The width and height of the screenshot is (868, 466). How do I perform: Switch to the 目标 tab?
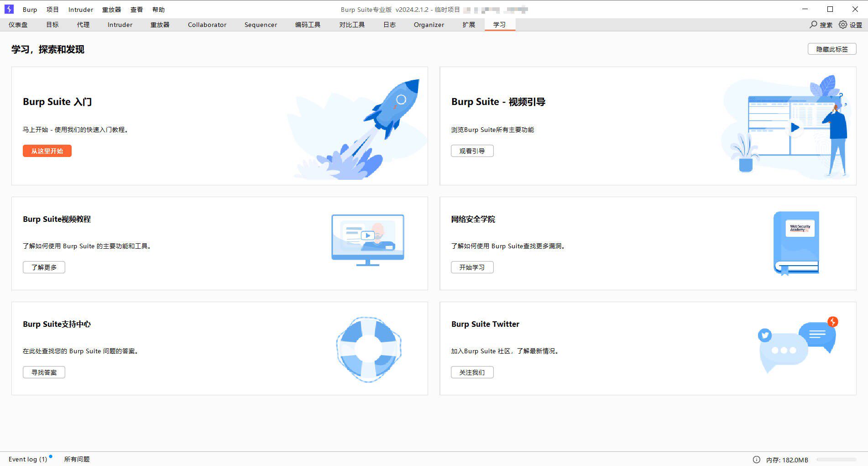pyautogui.click(x=52, y=25)
